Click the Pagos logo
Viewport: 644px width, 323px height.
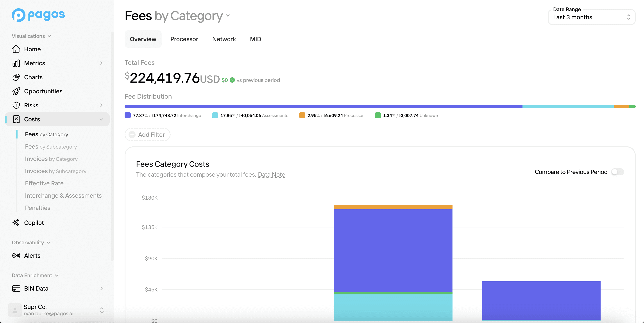tap(38, 15)
